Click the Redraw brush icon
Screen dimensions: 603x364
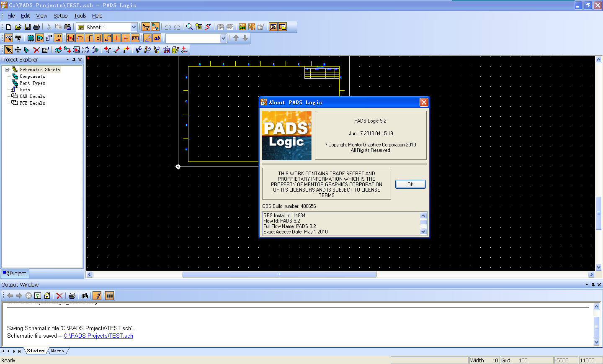(208, 27)
